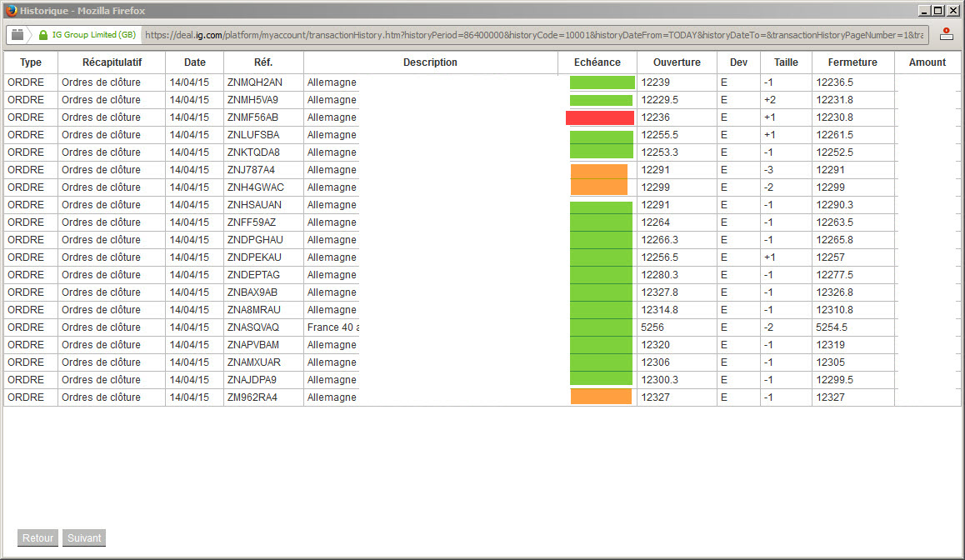This screenshot has height=560, width=965.
Task: Click the green padlock security icon
Action: (43, 35)
